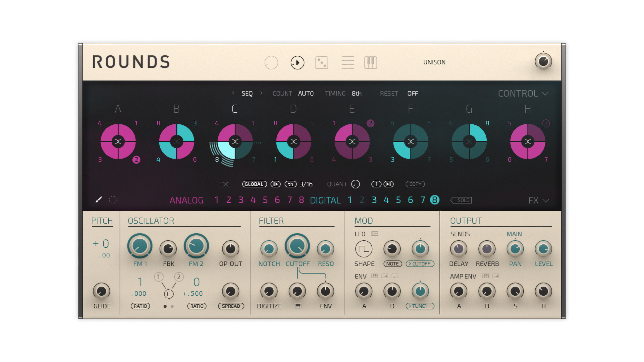644x362 pixels.
Task: Open the horizontal lines menu icon
Action: (x=348, y=63)
